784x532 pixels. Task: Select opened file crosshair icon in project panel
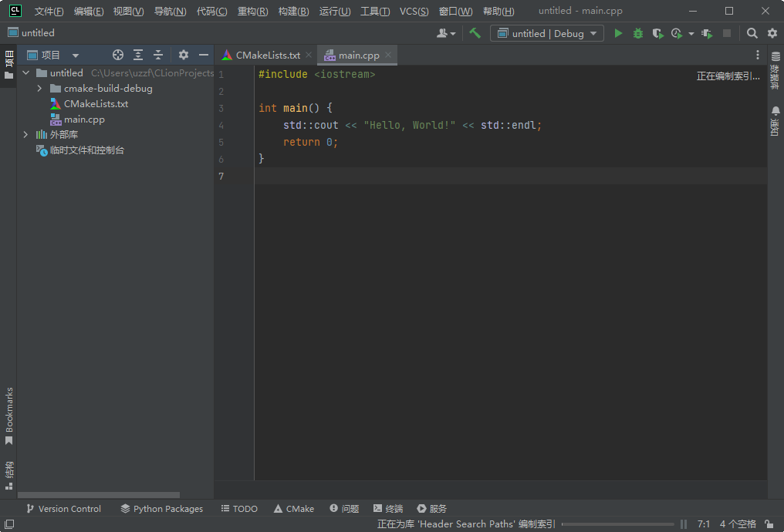(x=118, y=55)
